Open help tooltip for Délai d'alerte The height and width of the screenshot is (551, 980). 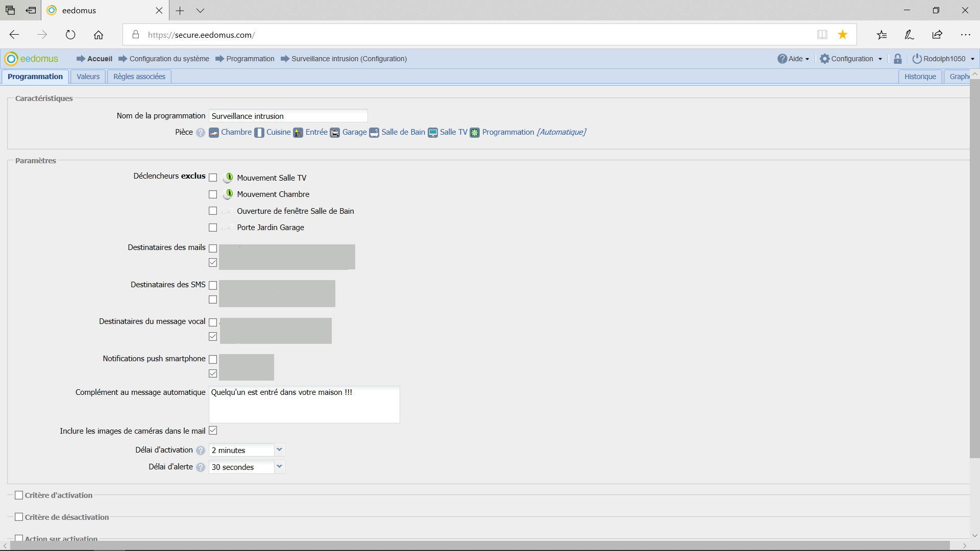(x=201, y=467)
